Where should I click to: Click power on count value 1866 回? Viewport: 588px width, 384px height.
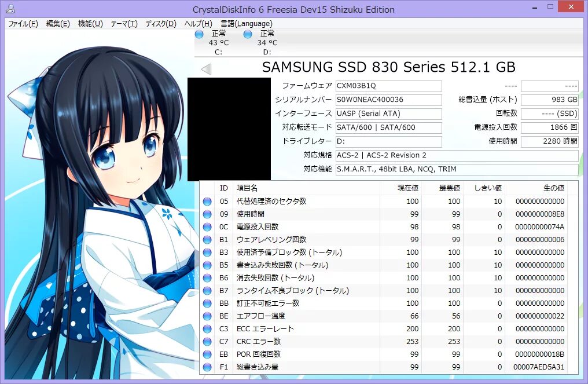tap(549, 127)
